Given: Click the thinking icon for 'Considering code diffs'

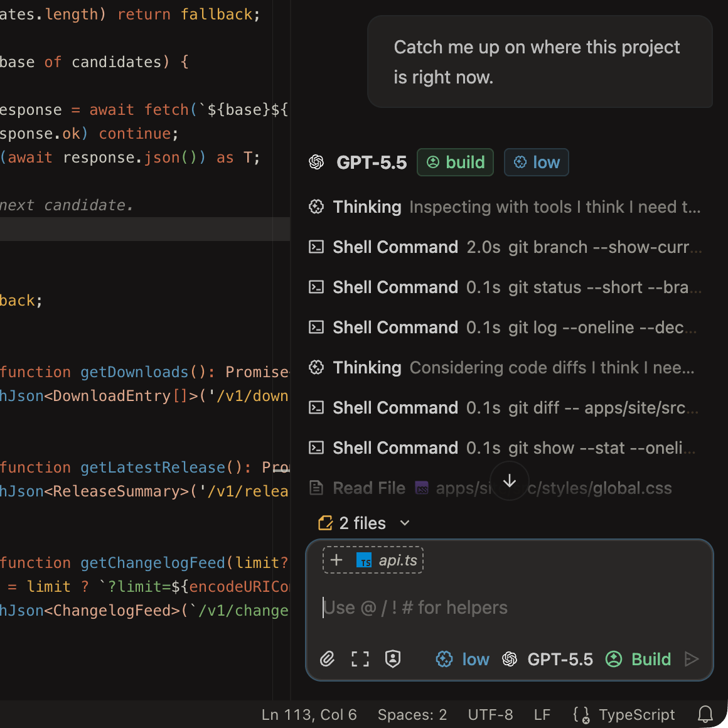Looking at the screenshot, I should point(316,368).
